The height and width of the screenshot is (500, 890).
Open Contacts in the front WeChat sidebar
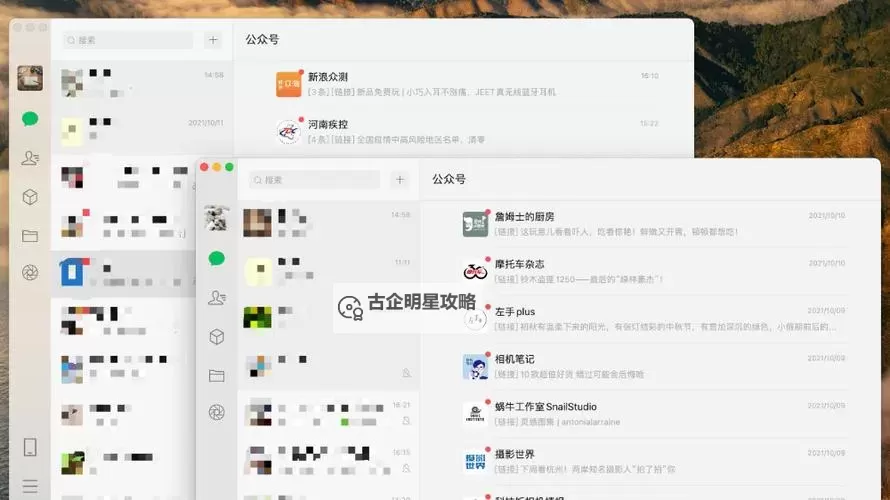(216, 297)
